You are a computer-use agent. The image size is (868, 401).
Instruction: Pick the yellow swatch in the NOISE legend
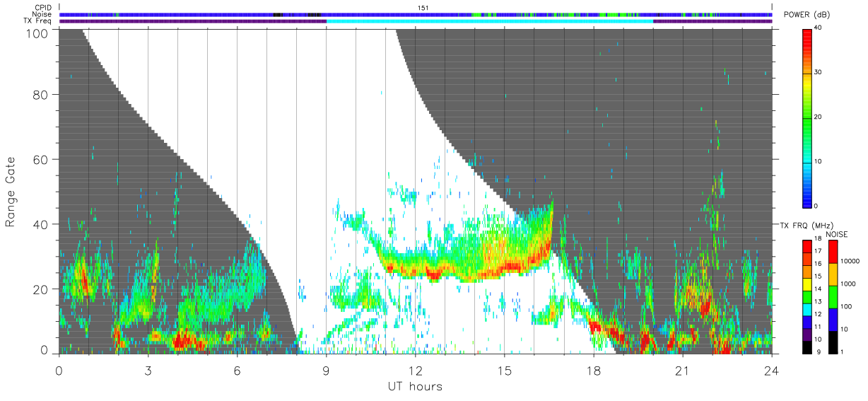pyautogui.click(x=833, y=274)
